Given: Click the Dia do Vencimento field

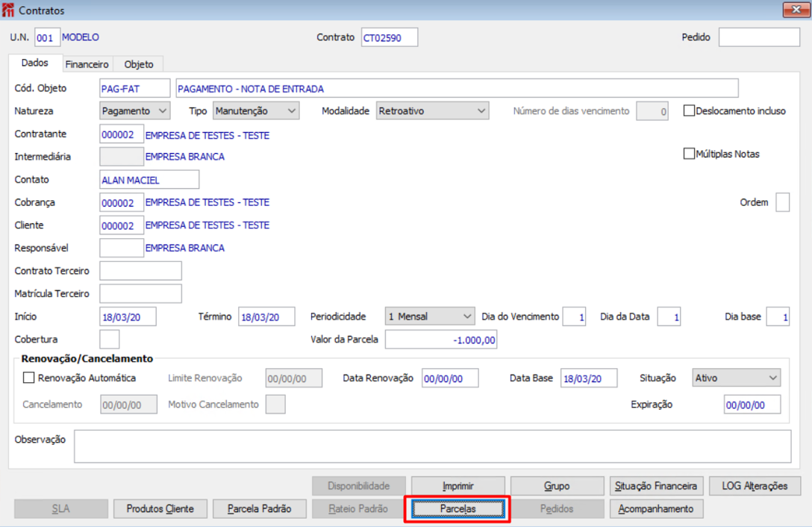Looking at the screenshot, I should pyautogui.click(x=574, y=316).
